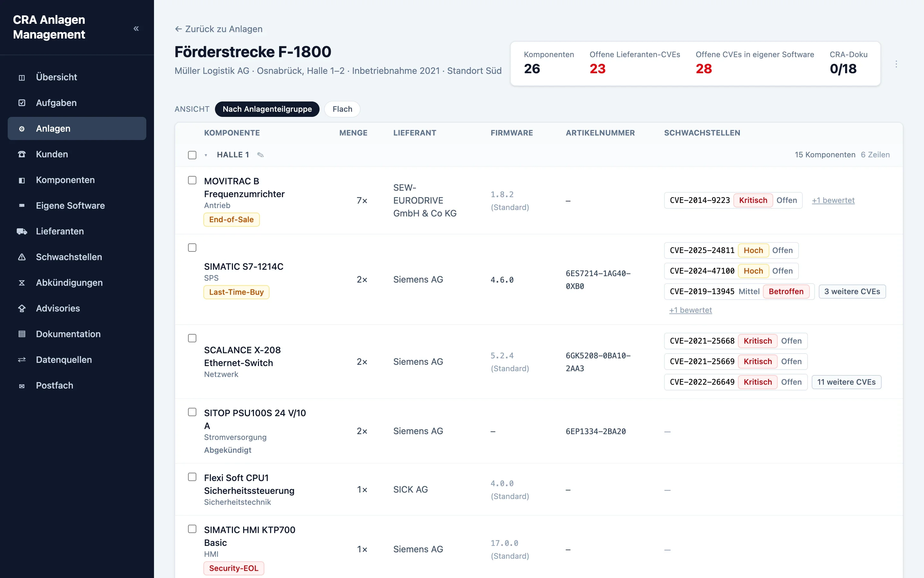
Task: Collapse the sidebar with the double-chevron icon
Action: 136,28
